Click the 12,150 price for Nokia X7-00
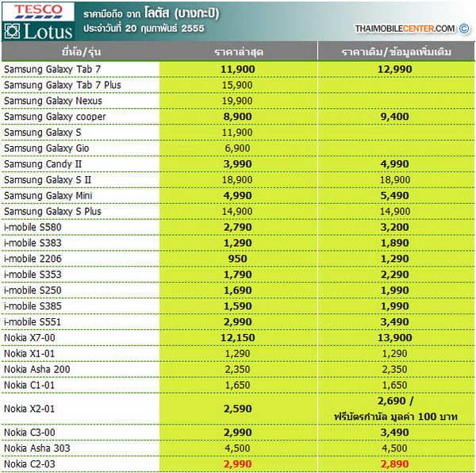The height and width of the screenshot is (473, 476). (x=238, y=338)
